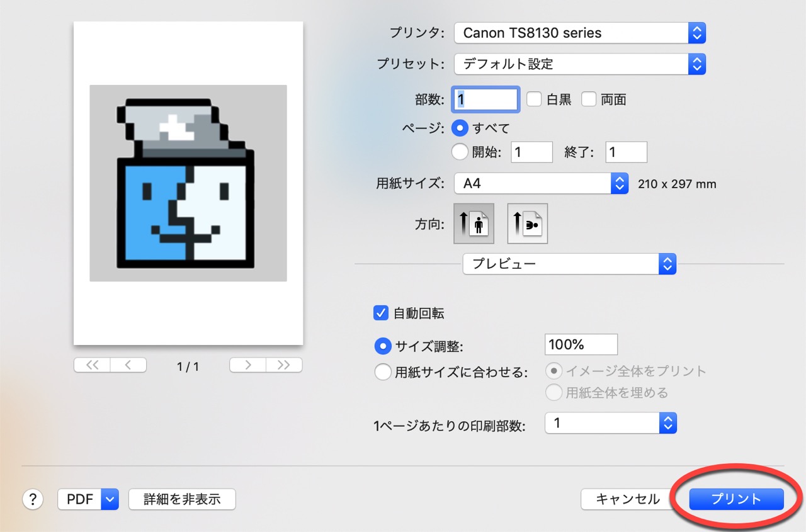The image size is (806, 532).
Task: Select landscape orientation icon
Action: tap(528, 224)
